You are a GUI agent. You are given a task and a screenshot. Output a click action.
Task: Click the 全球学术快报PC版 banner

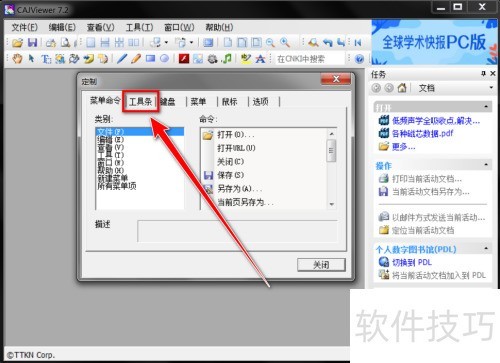pyautogui.click(x=434, y=42)
